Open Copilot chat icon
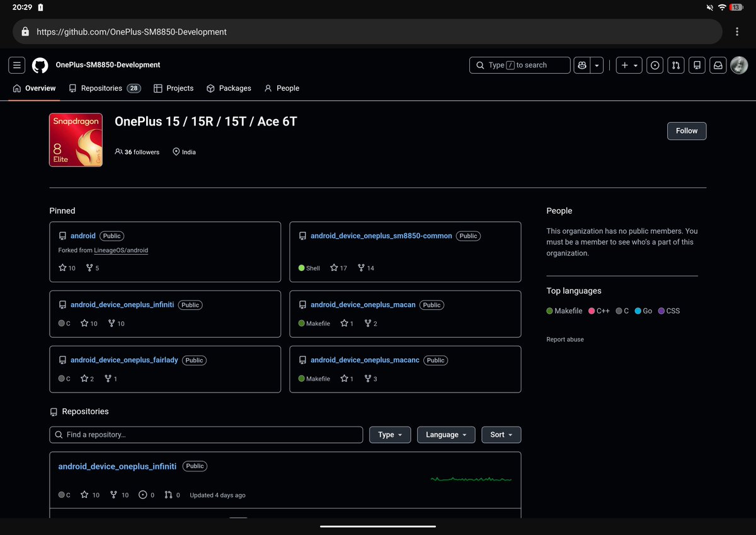Viewport: 756px width, 535px height. [x=581, y=65]
